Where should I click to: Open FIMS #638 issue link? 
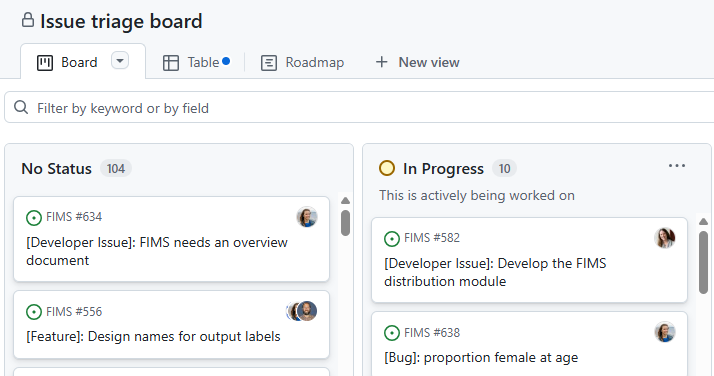click(x=432, y=333)
